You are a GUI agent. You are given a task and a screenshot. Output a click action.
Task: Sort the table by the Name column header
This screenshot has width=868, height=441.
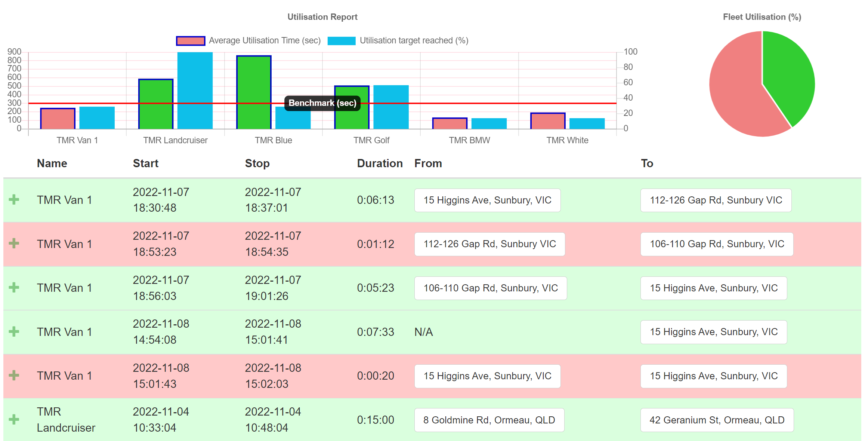point(52,163)
